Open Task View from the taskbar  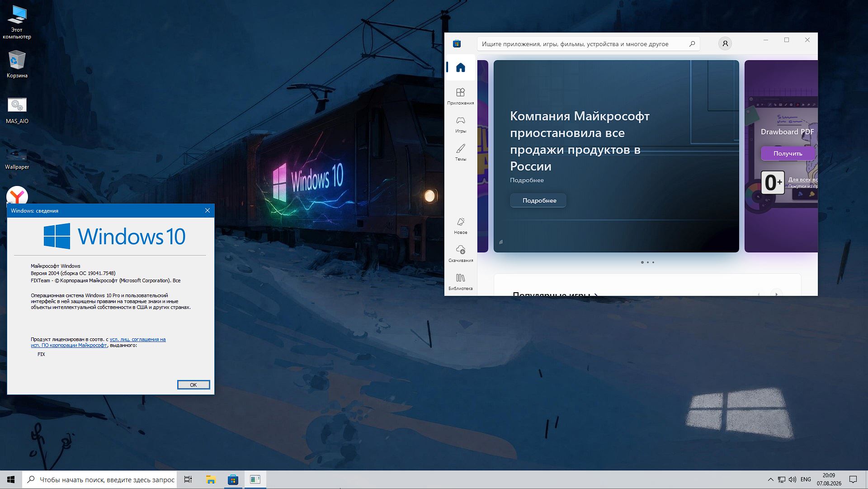click(188, 480)
